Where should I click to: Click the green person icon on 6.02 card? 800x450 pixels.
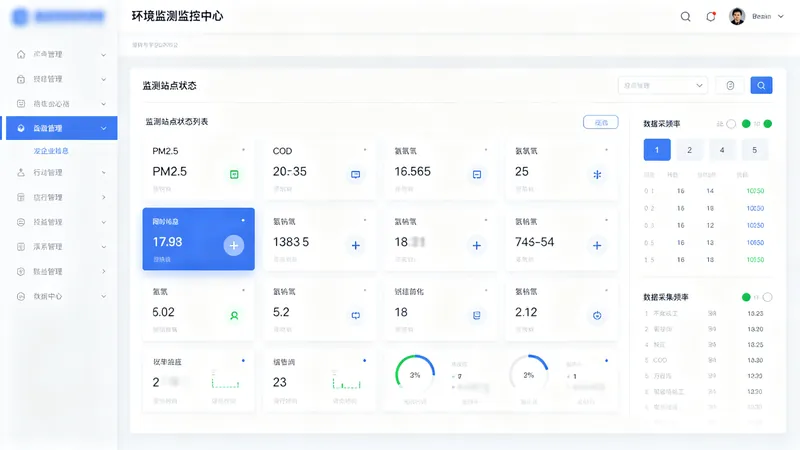(234, 316)
